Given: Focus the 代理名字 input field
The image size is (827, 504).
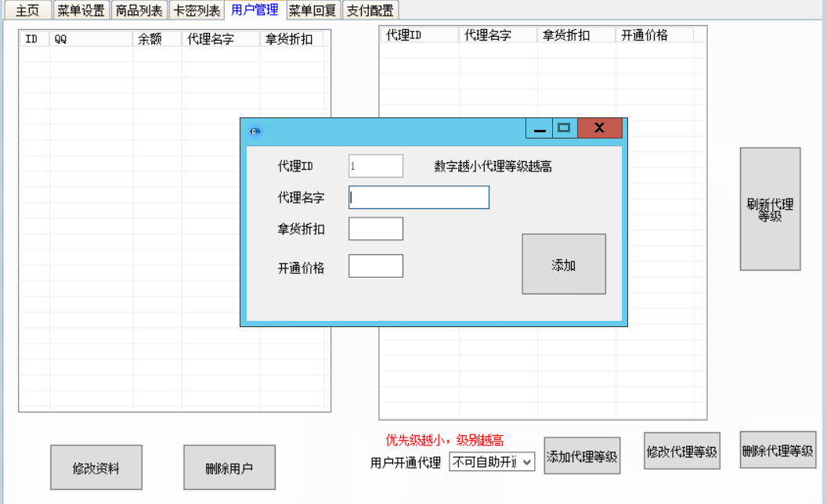Looking at the screenshot, I should coord(419,197).
